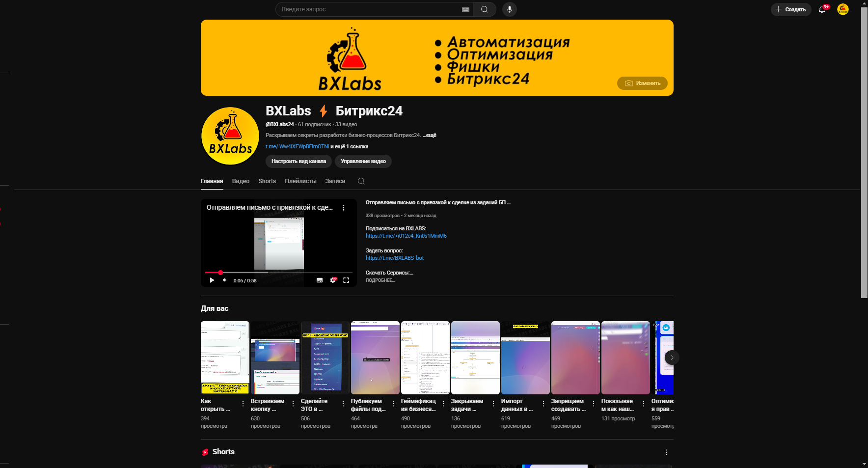Open the featured video title link
Image resolution: width=868 pixels, height=468 pixels.
438,202
